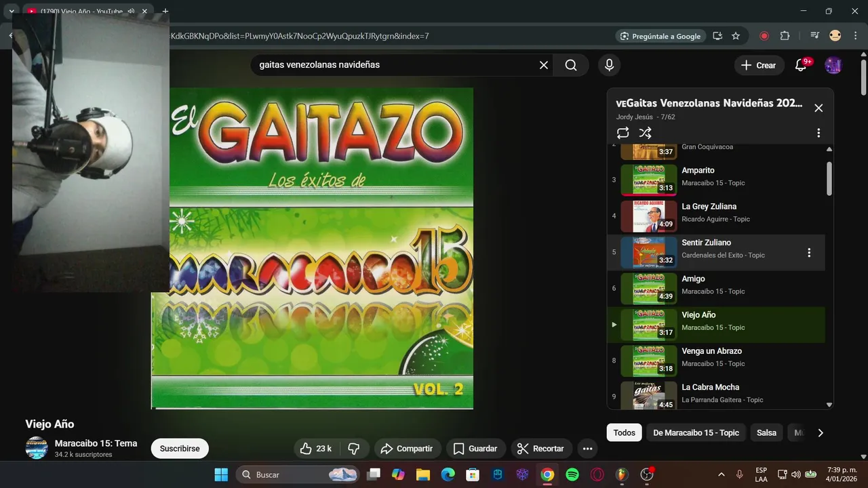Screen dimensions: 868x488
Task: Toggle playlist loop
Action: 623,133
